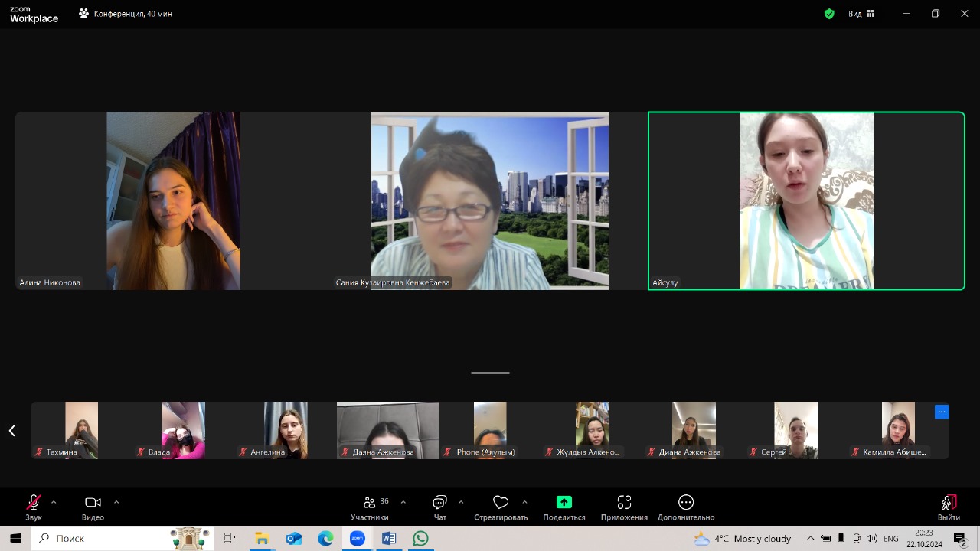
Task: Open the Приложения apps icon
Action: point(624,503)
